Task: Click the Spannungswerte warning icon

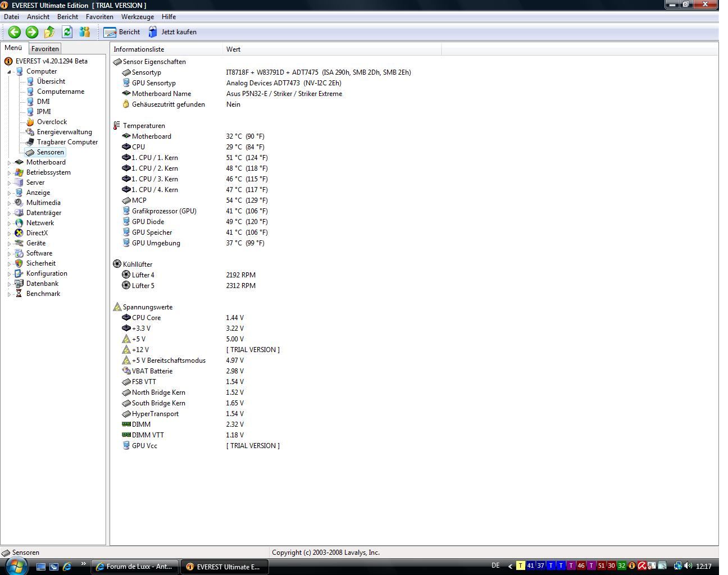Action: (117, 307)
